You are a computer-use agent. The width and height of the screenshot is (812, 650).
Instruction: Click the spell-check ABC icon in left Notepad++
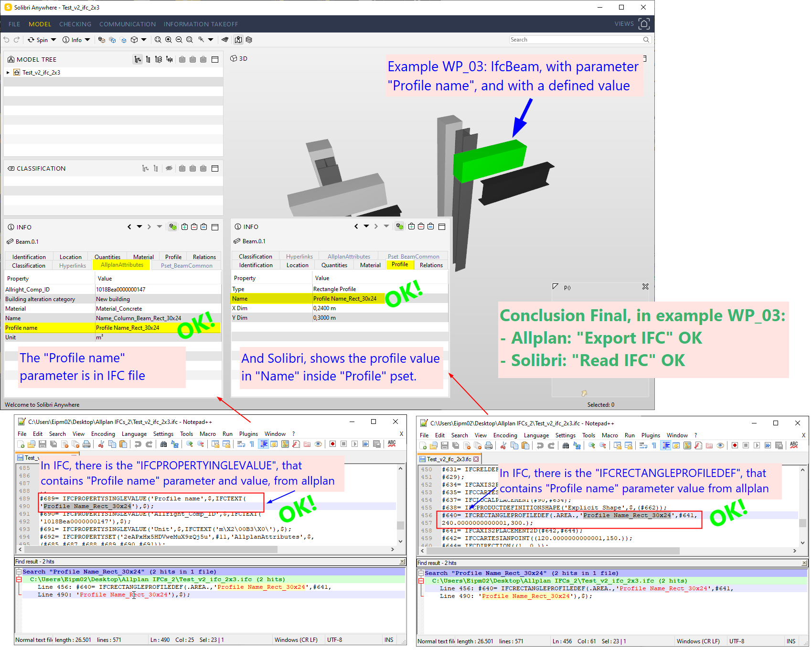[x=392, y=444]
